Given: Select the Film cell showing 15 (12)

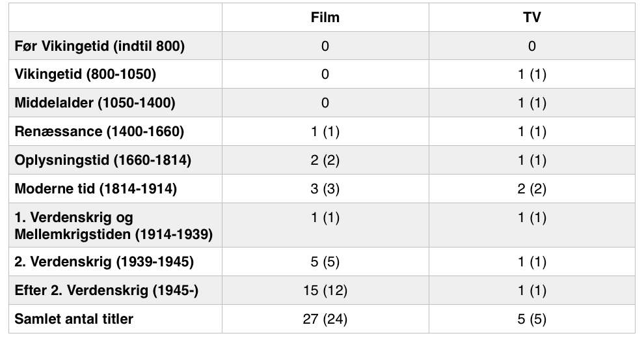Looking at the screenshot, I should (325, 290).
